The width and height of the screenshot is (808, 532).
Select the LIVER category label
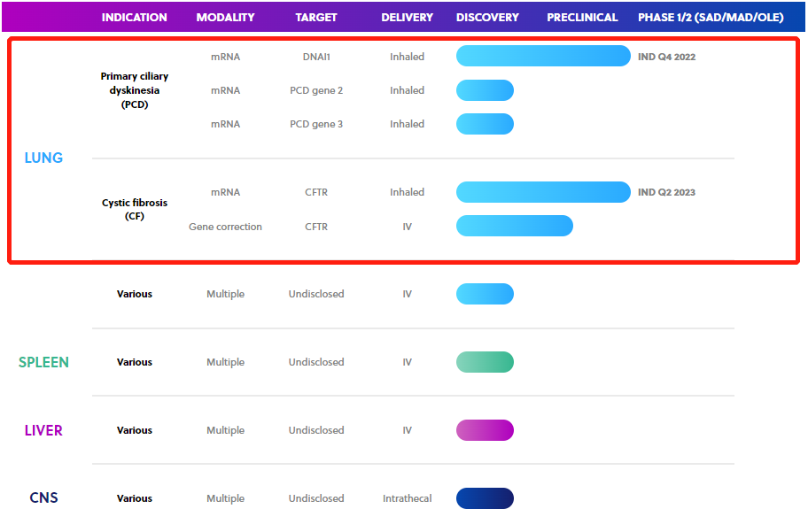click(43, 430)
